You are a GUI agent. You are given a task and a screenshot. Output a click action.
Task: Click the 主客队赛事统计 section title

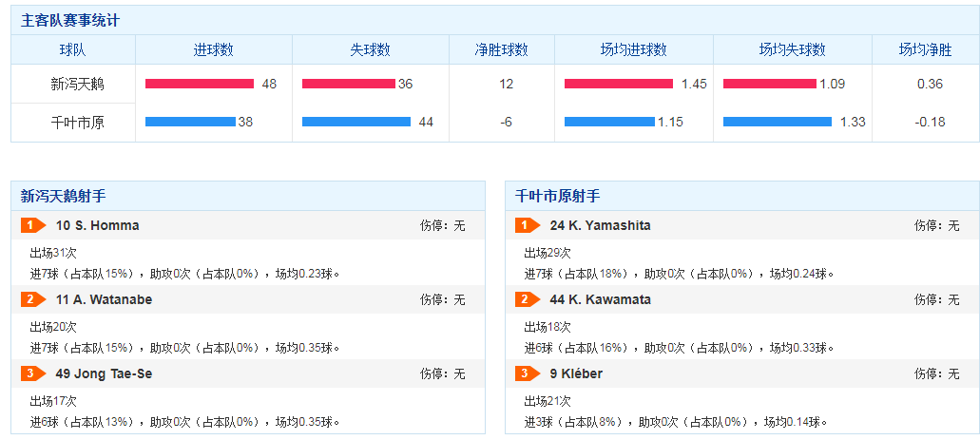pos(70,20)
